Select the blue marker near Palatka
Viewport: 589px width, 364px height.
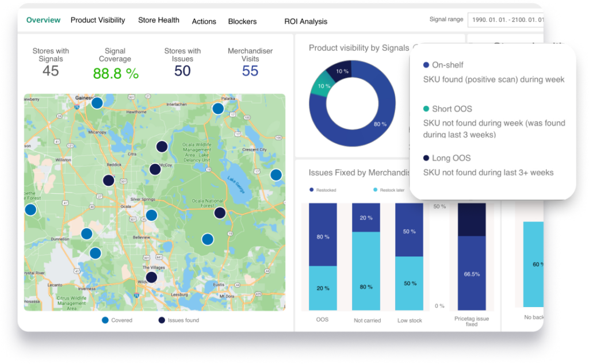[218, 109]
